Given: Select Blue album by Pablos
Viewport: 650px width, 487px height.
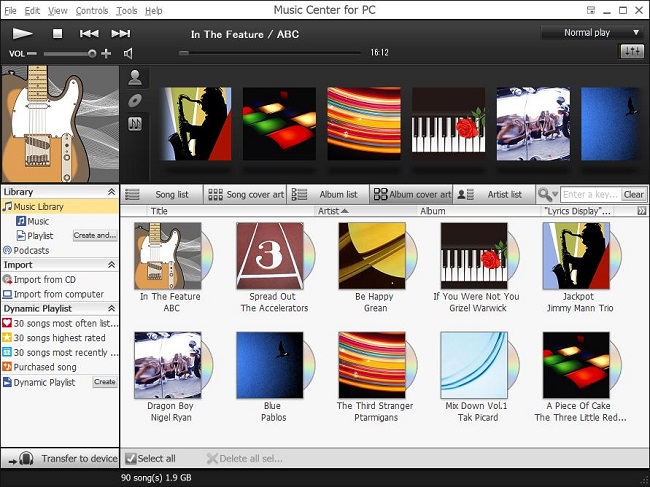Looking at the screenshot, I should (270, 365).
